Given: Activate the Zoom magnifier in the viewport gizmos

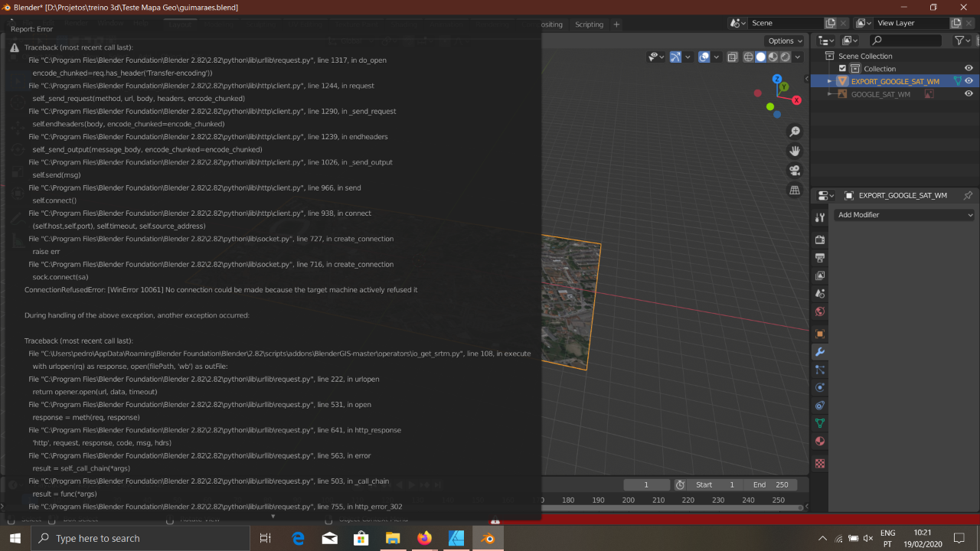Looking at the screenshot, I should pos(795,131).
